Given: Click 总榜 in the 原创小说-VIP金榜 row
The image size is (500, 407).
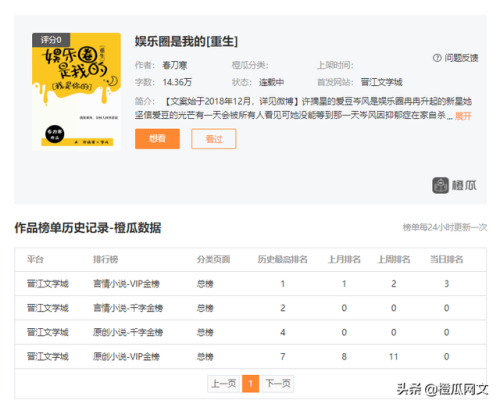Looking at the screenshot, I should point(205,357).
